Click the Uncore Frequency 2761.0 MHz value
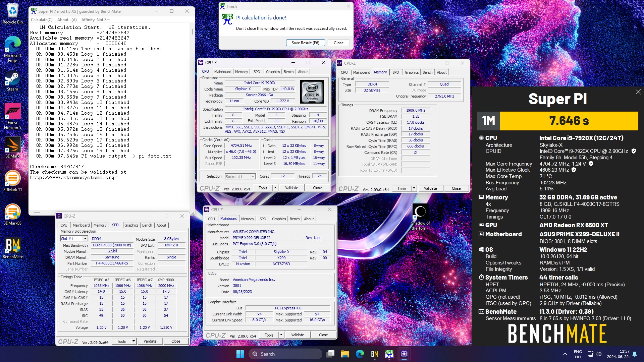The width and height of the screenshot is (644, 362). [x=444, y=96]
